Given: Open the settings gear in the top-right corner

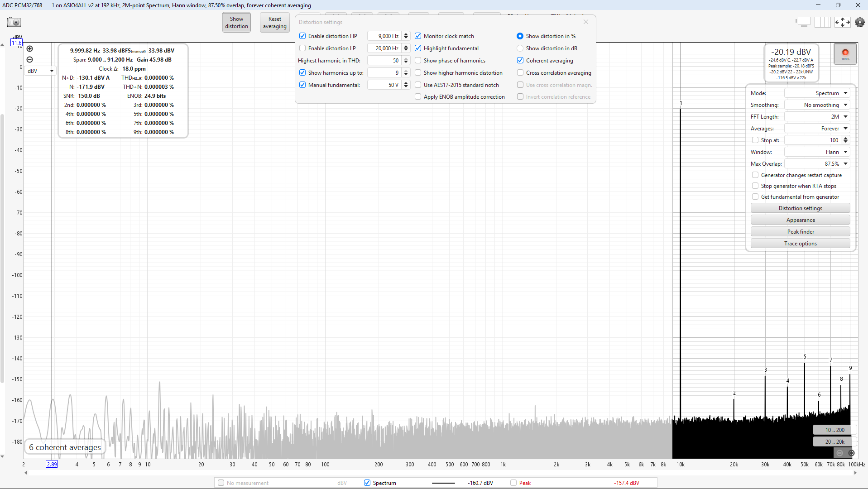Looking at the screenshot, I should pyautogui.click(x=859, y=22).
